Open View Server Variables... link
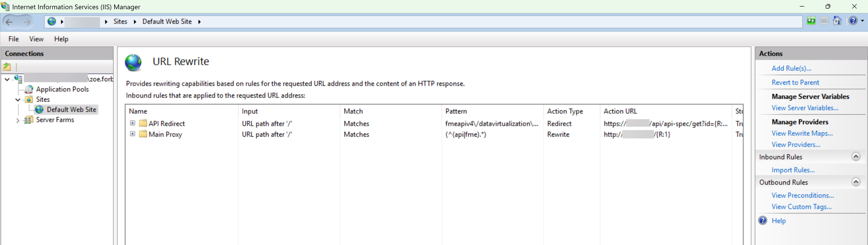The height and width of the screenshot is (245, 868). pos(805,108)
